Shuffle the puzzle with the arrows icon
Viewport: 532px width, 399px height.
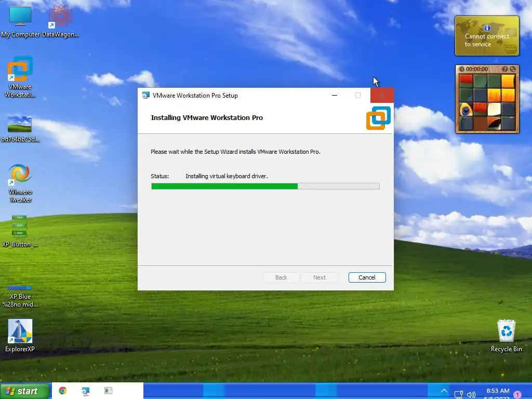click(513, 69)
